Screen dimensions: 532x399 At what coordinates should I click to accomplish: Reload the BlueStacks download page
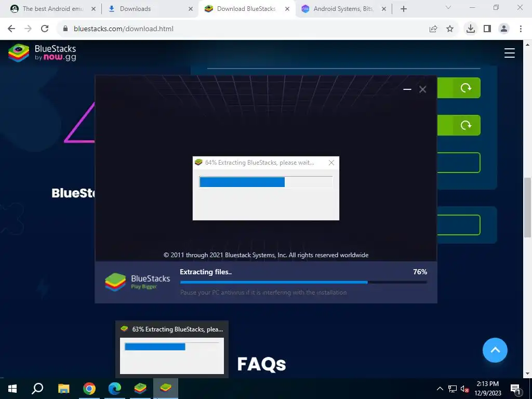coord(45,29)
